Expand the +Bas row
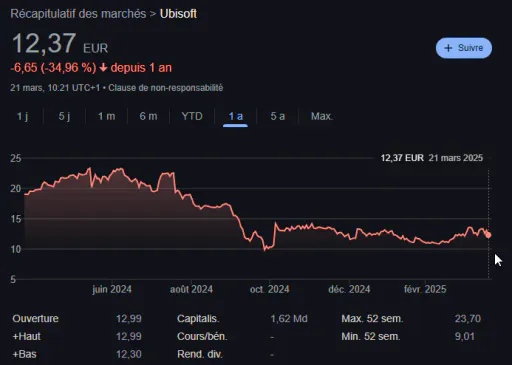This screenshot has width=512, height=365. coord(77,354)
